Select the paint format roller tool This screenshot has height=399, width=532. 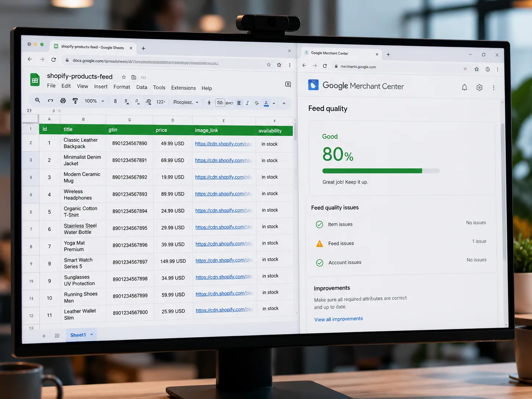click(x=75, y=101)
